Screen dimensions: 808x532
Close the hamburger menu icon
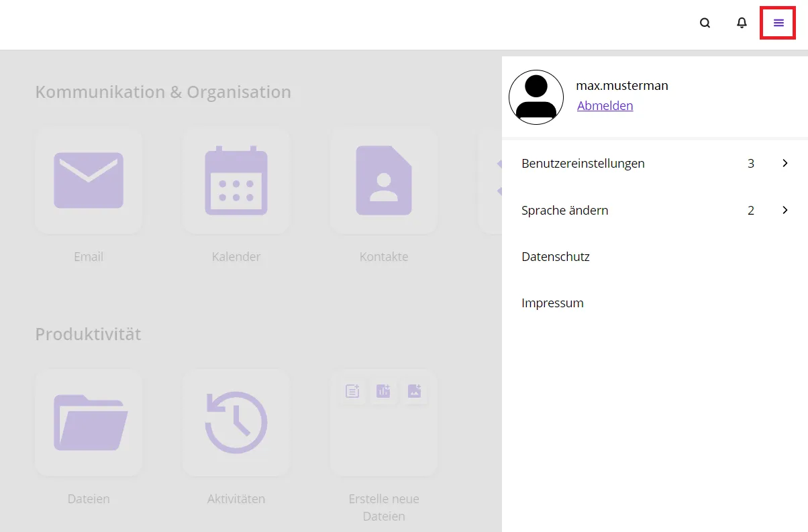[x=778, y=23]
